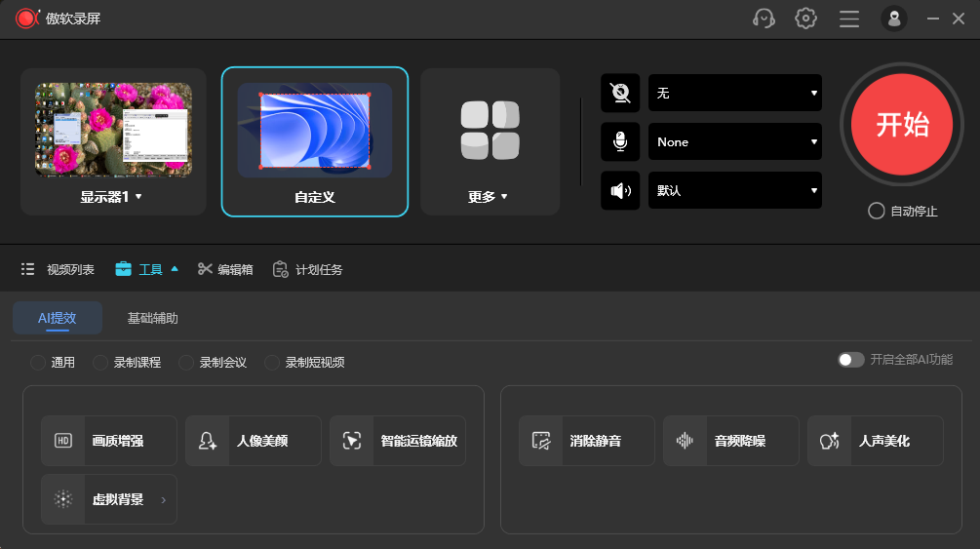Image resolution: width=980 pixels, height=549 pixels.
Task: Open the 计划任务 section
Action: click(x=307, y=269)
